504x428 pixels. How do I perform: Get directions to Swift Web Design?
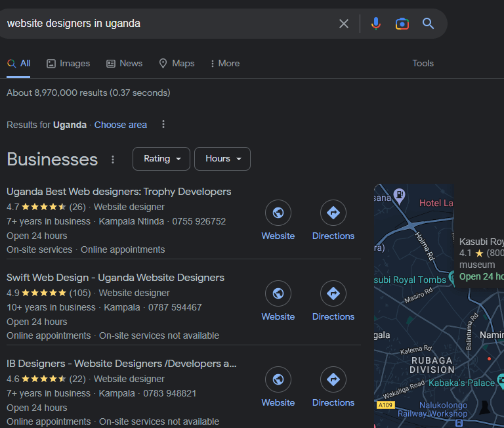pos(333,293)
